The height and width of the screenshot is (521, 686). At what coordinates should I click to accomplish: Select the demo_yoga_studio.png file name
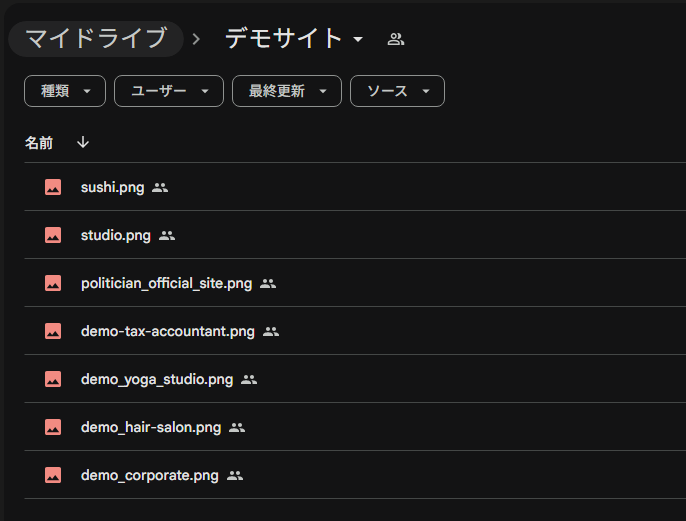[x=156, y=379]
